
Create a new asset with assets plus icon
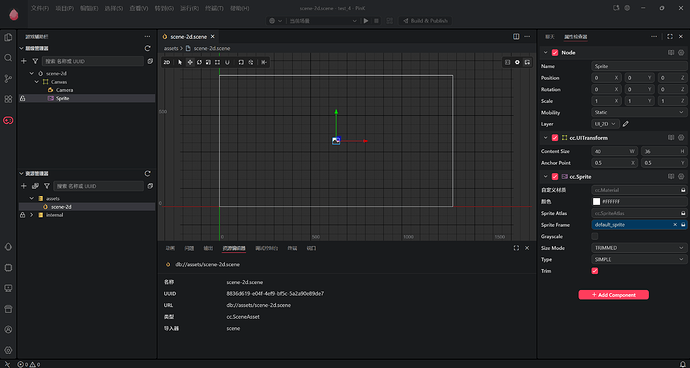pos(24,186)
